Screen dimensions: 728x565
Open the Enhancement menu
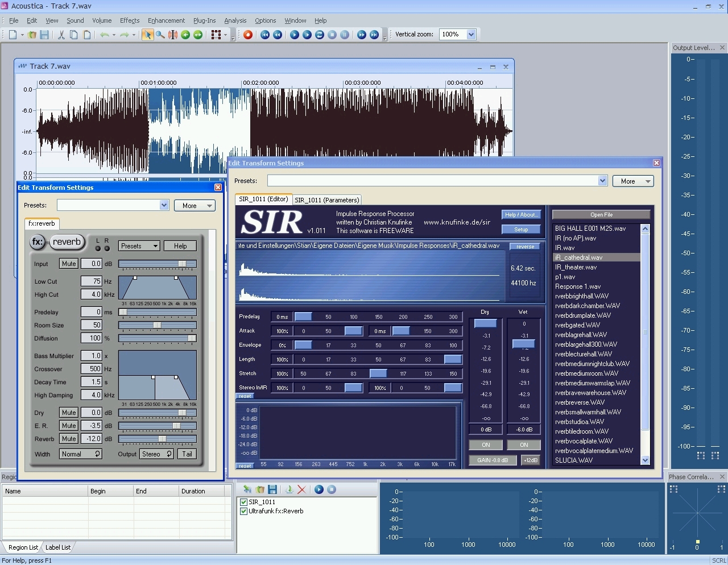[x=166, y=20]
